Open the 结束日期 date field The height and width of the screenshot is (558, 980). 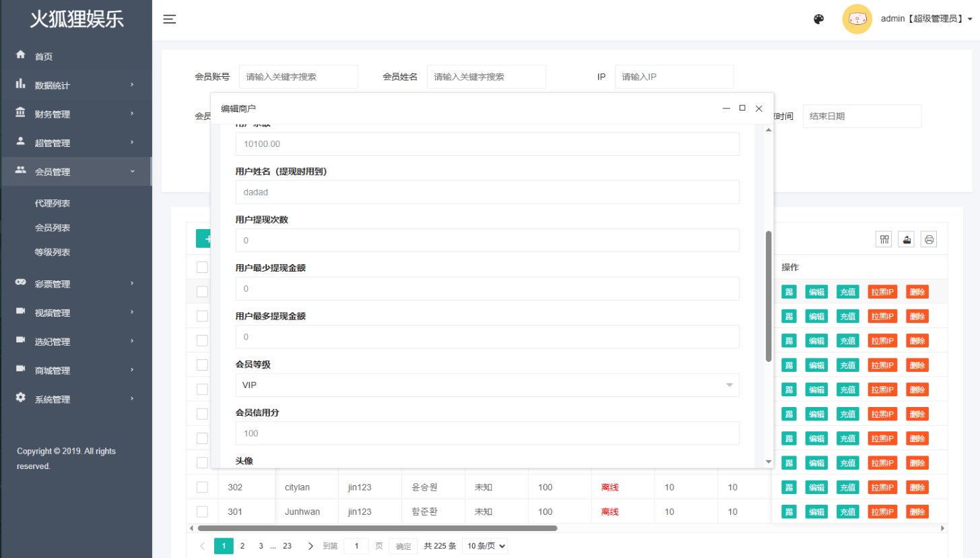pyautogui.click(x=862, y=116)
